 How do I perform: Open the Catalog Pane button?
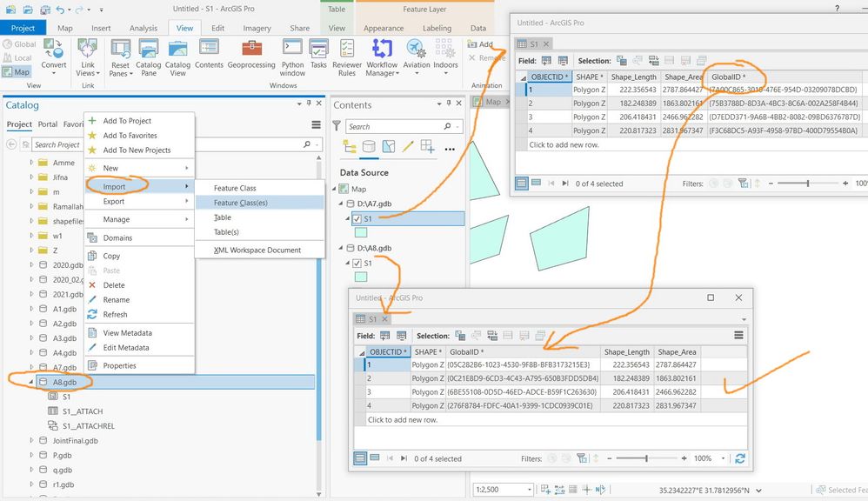click(149, 57)
